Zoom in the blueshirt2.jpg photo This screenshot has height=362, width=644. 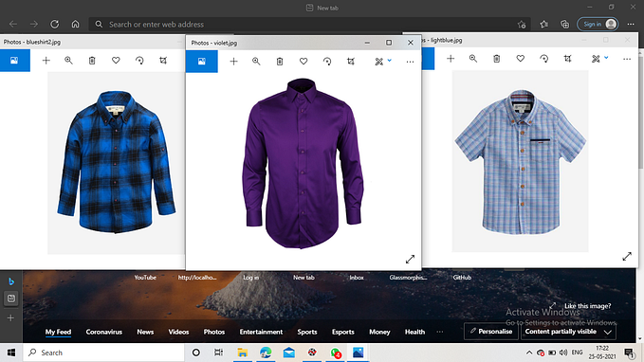click(68, 61)
